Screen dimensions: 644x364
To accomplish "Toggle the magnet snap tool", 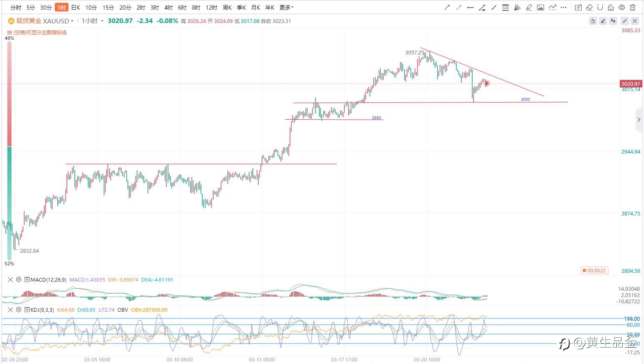I will 600,8.
